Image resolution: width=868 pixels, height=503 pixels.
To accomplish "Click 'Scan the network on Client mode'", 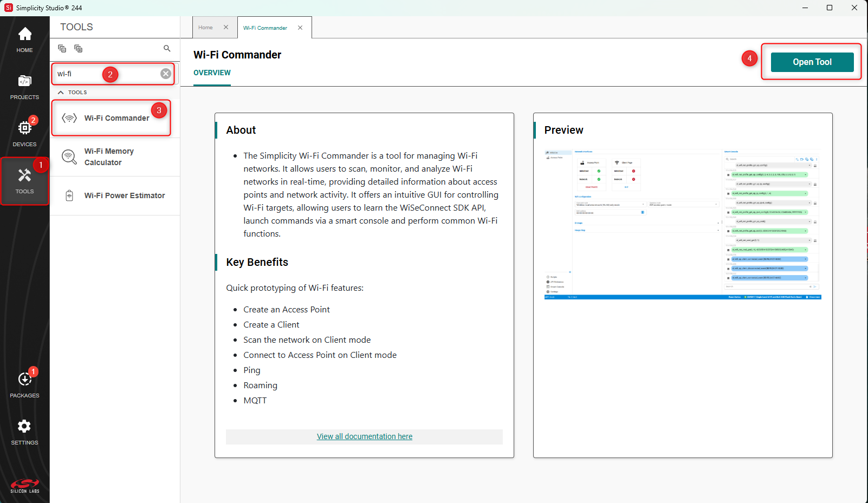I will point(307,340).
